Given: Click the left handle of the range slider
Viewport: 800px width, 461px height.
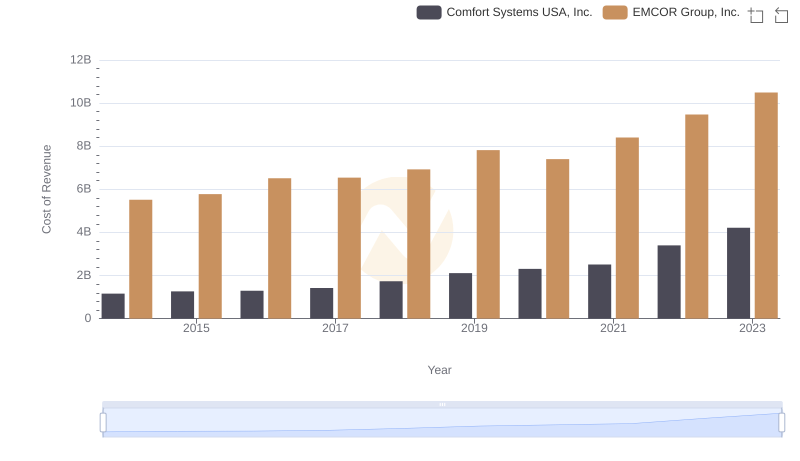Looking at the screenshot, I should click(x=103, y=423).
